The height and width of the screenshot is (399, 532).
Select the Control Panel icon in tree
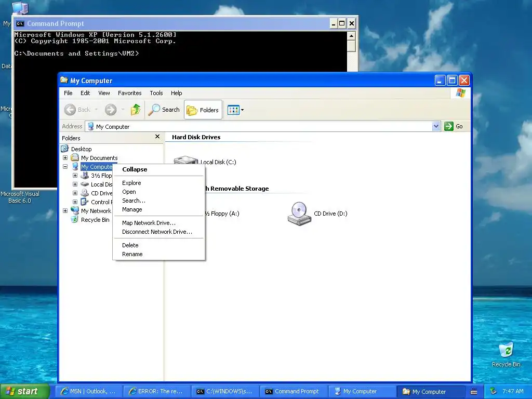[85, 202]
